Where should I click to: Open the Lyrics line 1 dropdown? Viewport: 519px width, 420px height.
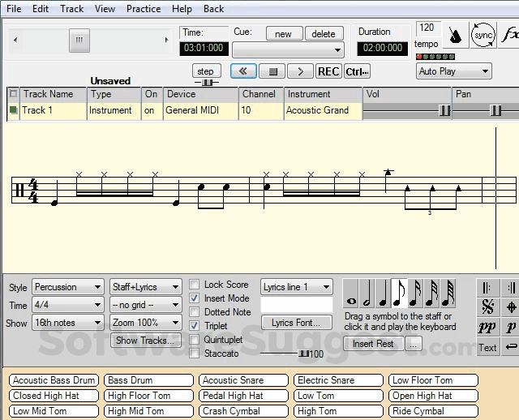tap(297, 287)
